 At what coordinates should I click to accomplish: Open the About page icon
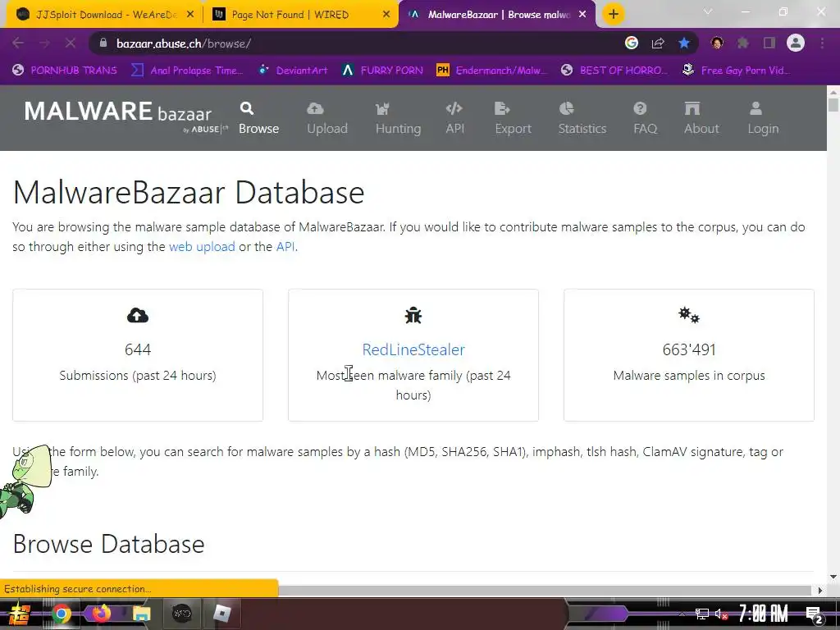click(692, 109)
